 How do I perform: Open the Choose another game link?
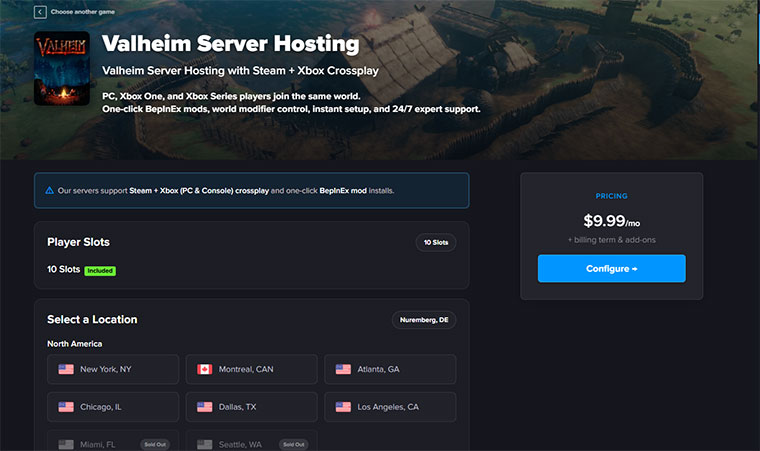(83, 12)
